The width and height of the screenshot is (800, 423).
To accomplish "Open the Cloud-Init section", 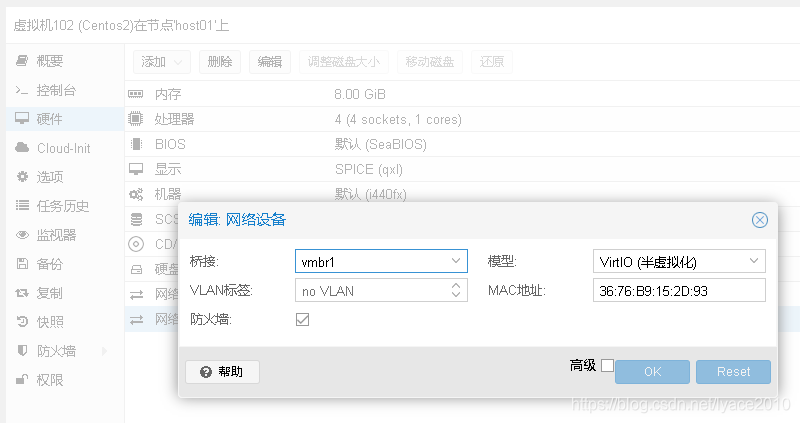I will [65, 148].
